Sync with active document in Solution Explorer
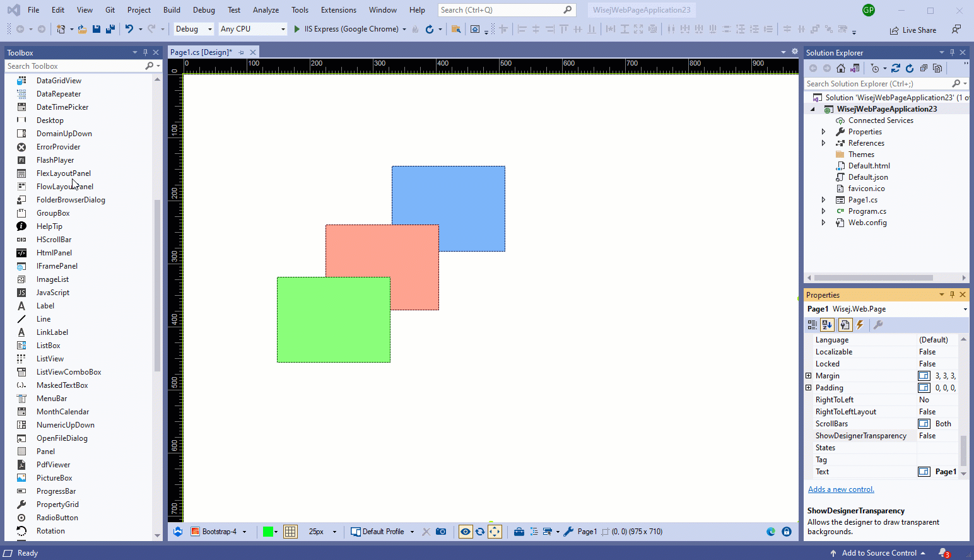The image size is (974, 560). click(895, 68)
